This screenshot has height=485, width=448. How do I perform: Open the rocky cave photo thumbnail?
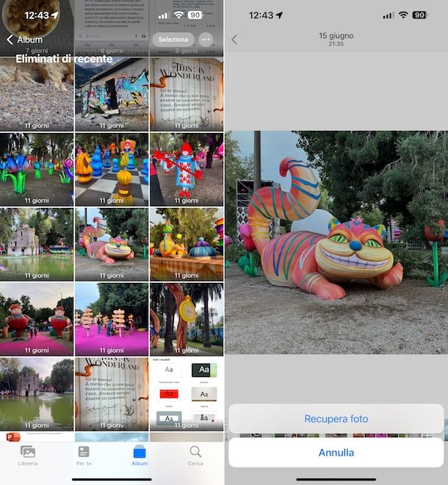click(x=37, y=94)
